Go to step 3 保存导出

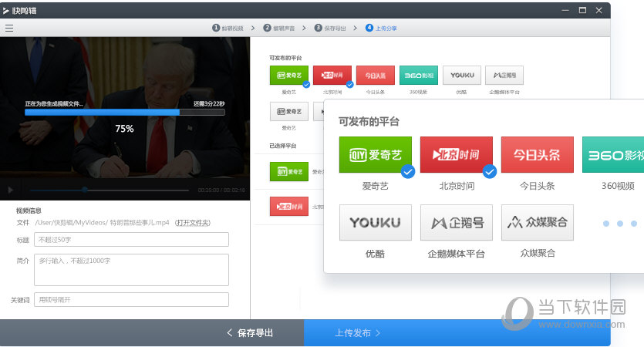(329, 28)
